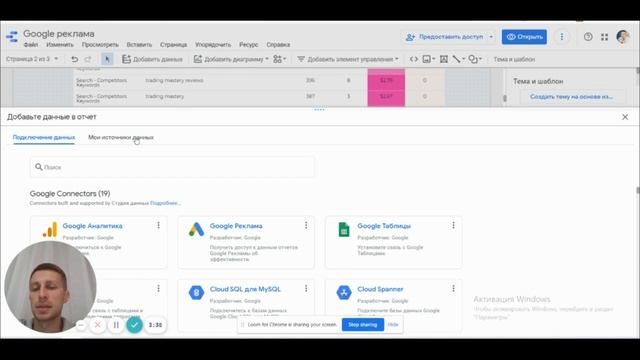Open the Файл menu

pyautogui.click(x=31, y=44)
